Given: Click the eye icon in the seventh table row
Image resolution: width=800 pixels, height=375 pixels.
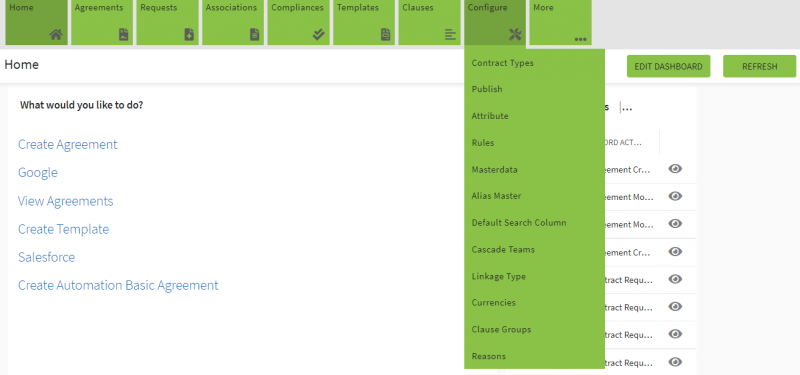Looking at the screenshot, I should [x=675, y=334].
